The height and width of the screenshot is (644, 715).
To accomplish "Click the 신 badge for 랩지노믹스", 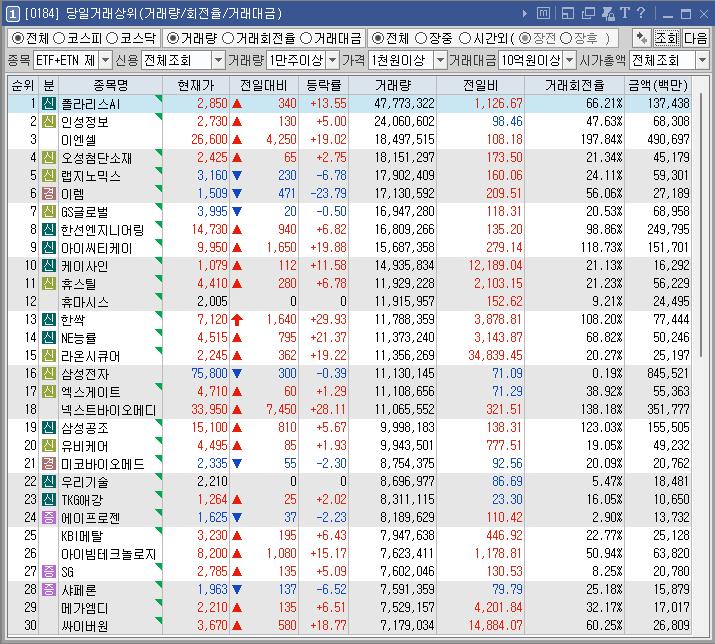I will tap(49, 176).
